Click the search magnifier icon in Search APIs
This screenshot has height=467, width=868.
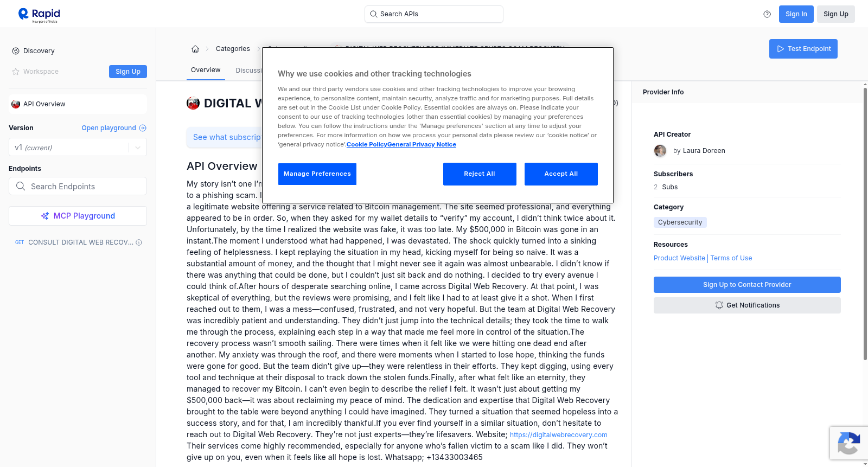(x=373, y=14)
